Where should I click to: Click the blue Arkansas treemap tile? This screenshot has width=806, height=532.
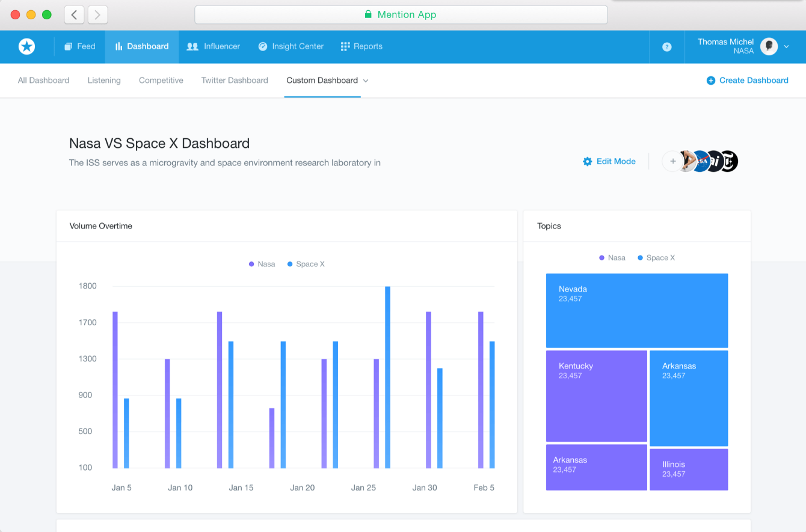tap(689, 399)
